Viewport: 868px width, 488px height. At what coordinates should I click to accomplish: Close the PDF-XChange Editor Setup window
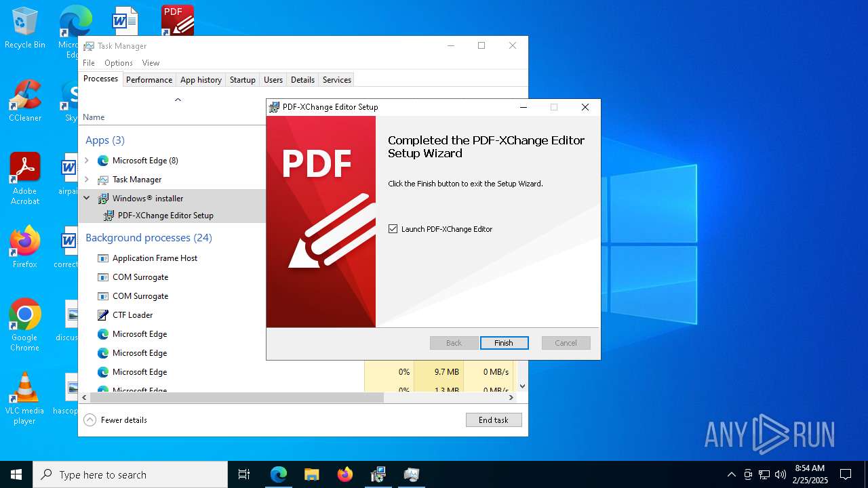[x=585, y=107]
